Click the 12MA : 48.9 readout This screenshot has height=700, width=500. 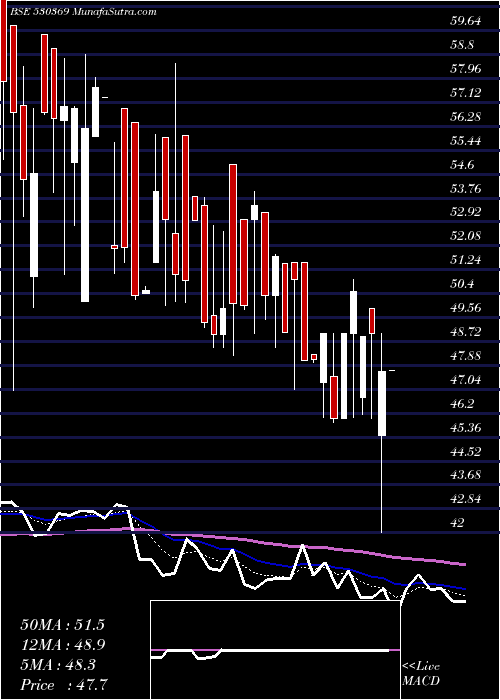(x=63, y=645)
